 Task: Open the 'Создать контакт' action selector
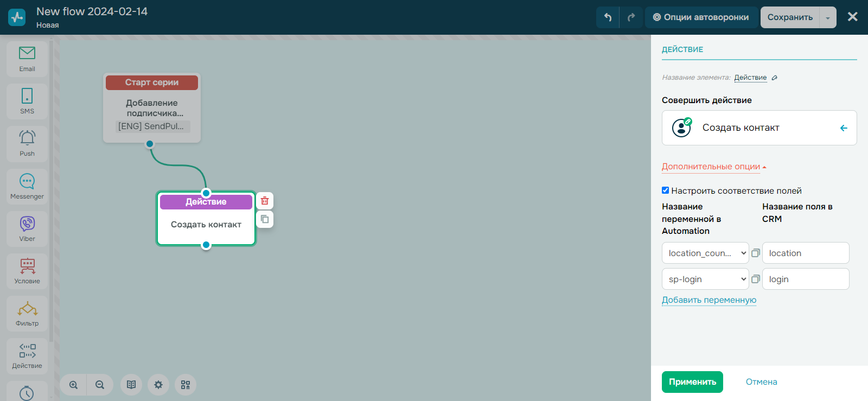[x=759, y=128]
